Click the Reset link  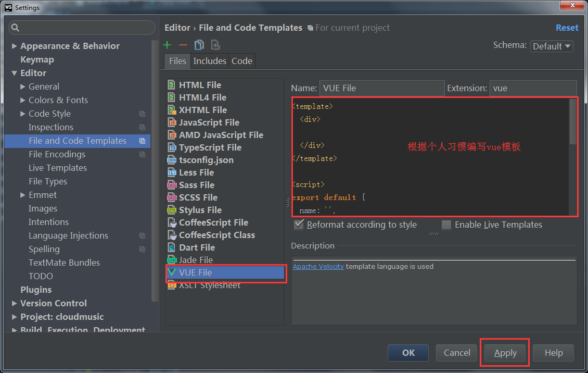pos(567,28)
